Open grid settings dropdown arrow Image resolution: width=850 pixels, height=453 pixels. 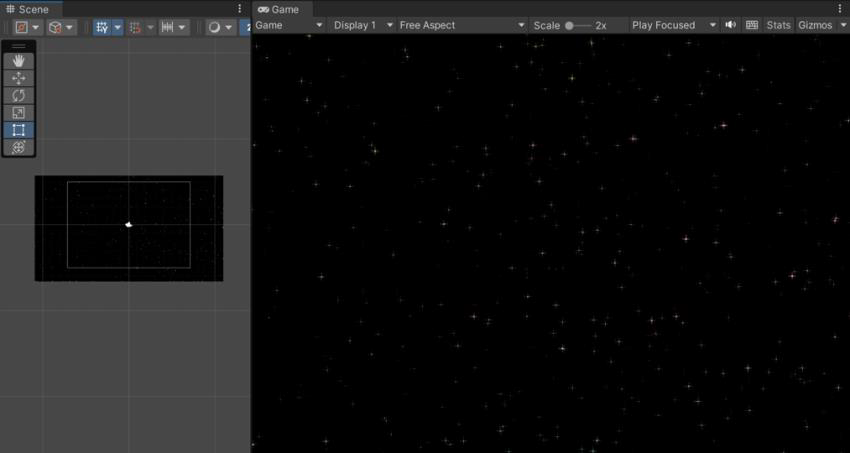tap(117, 27)
